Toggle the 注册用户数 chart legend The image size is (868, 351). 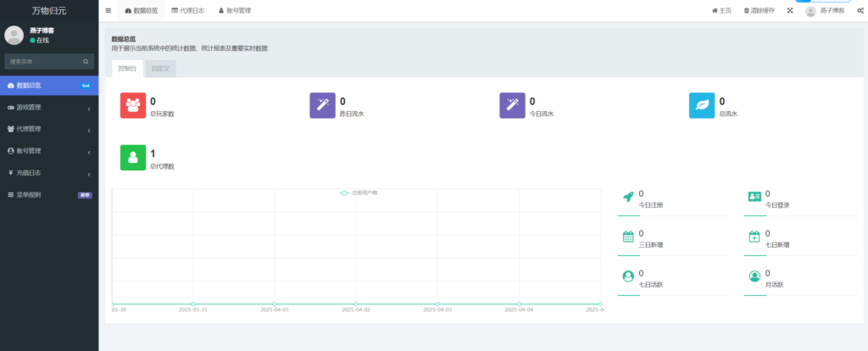[x=359, y=193]
